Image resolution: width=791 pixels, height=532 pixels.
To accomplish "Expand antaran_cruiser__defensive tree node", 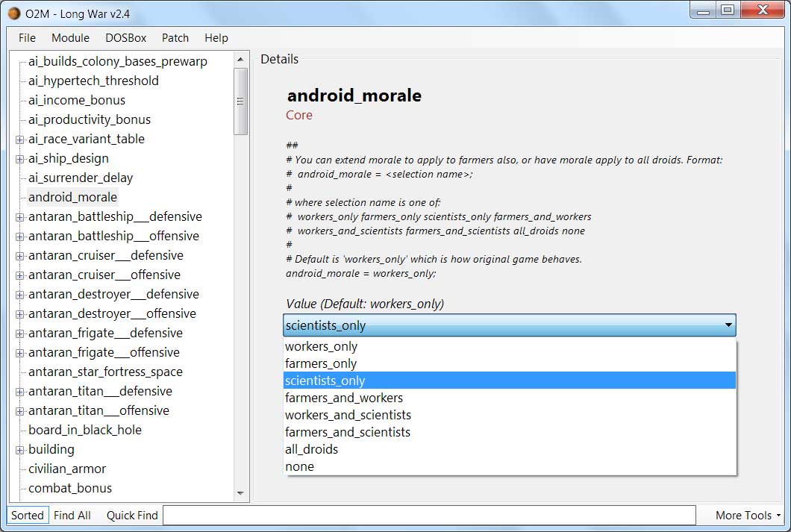I will click(19, 256).
